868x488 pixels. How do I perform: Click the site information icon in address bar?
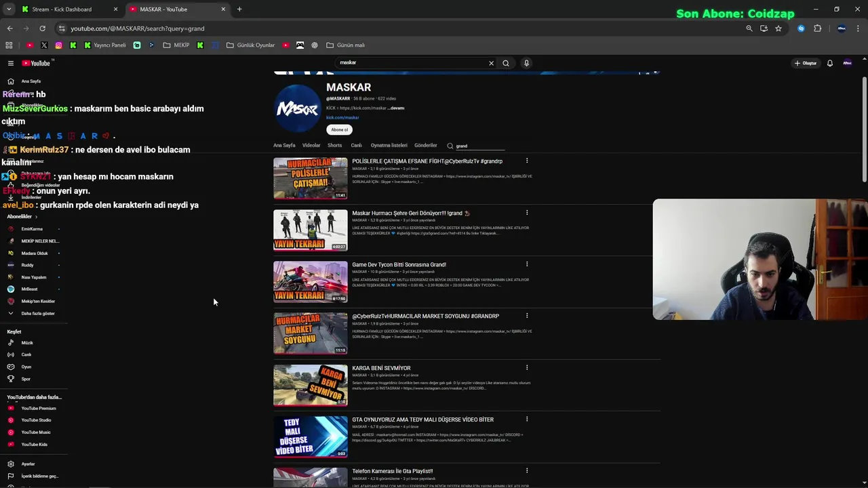[62, 28]
